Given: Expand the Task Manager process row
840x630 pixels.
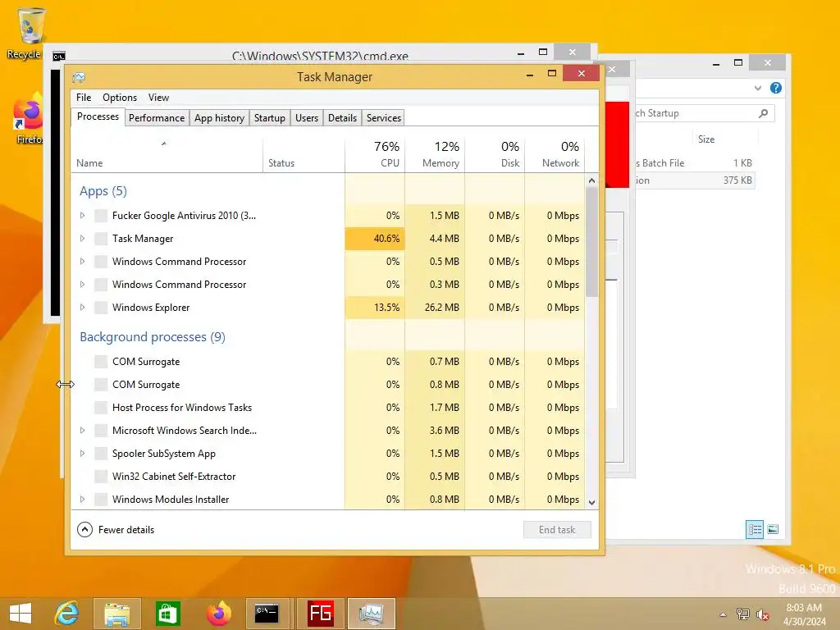Looking at the screenshot, I should pos(82,239).
